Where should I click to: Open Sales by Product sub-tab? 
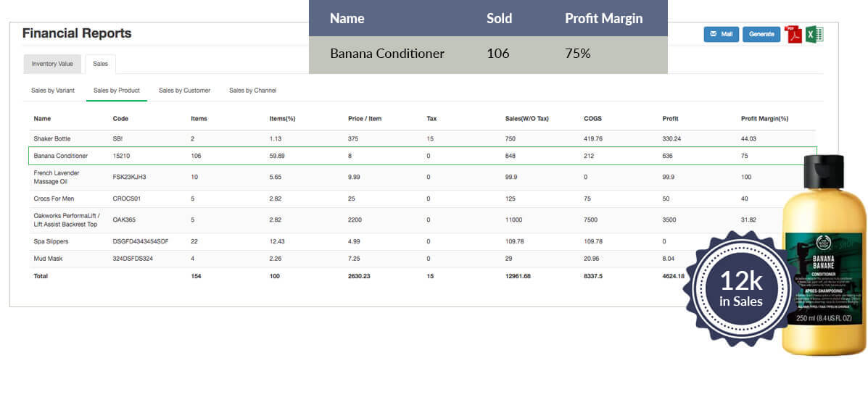(117, 90)
